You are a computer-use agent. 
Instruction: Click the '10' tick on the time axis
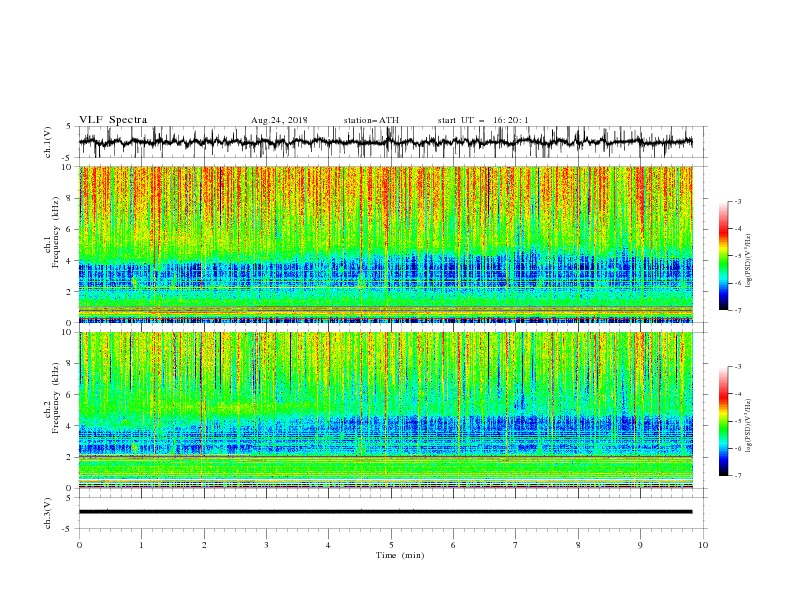tap(703, 545)
